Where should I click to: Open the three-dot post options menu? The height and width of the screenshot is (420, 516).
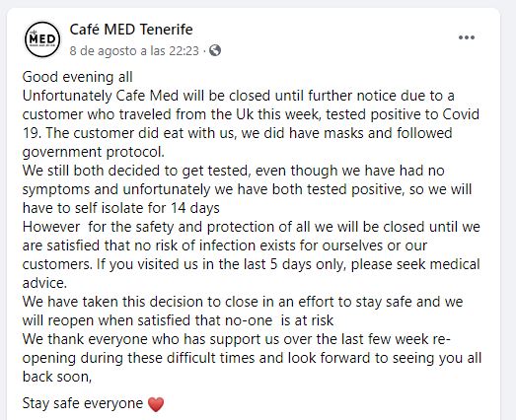pos(467,37)
